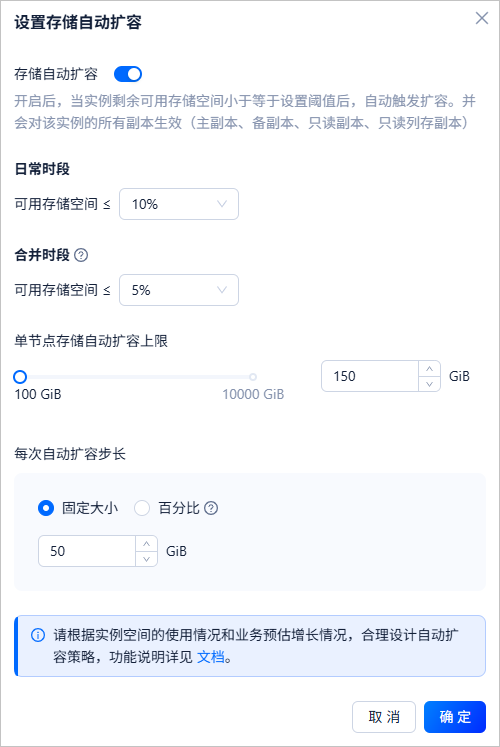Click the 确定 confirm button

tap(455, 717)
